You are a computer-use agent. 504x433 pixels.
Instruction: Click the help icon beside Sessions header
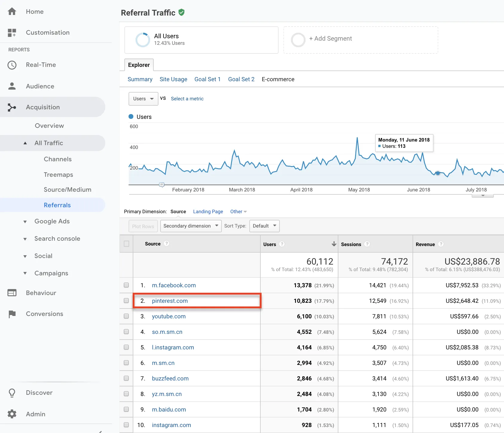tap(367, 244)
